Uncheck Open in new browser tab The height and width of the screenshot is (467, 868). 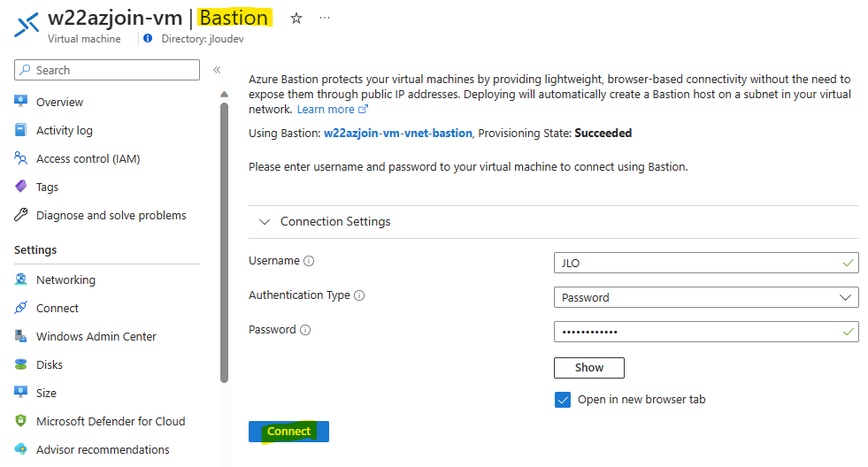(x=563, y=400)
